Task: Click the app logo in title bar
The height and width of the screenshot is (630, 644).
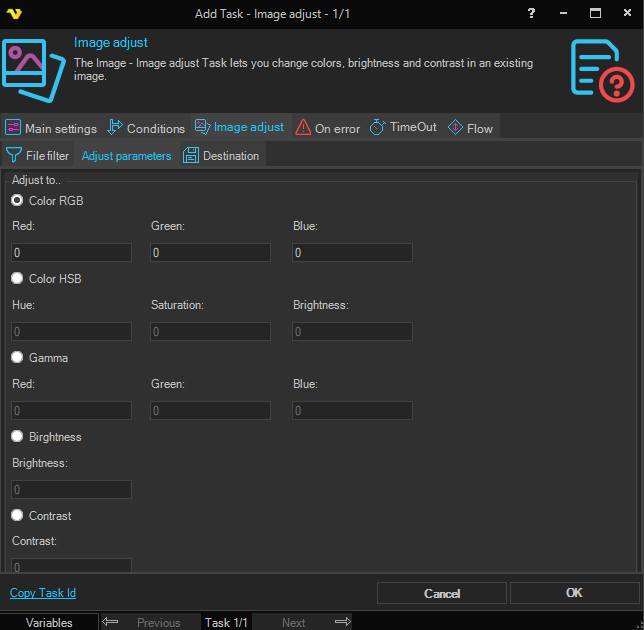Action: point(15,13)
